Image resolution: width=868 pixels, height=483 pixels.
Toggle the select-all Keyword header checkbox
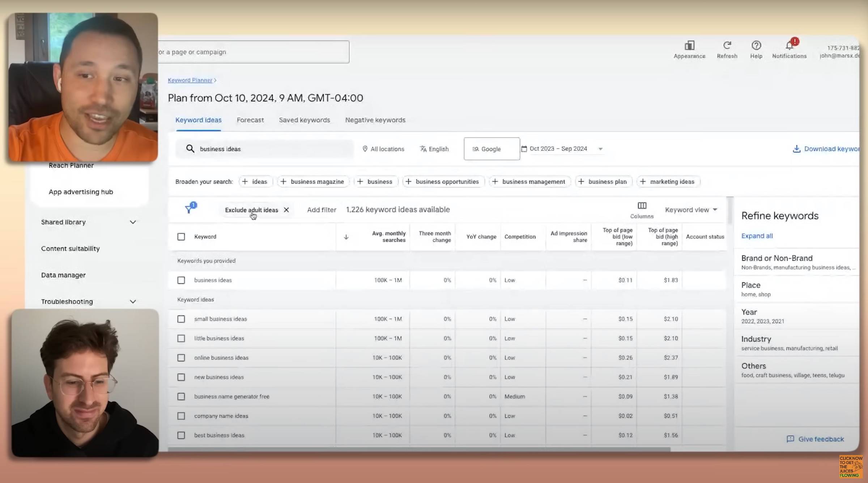coord(181,237)
